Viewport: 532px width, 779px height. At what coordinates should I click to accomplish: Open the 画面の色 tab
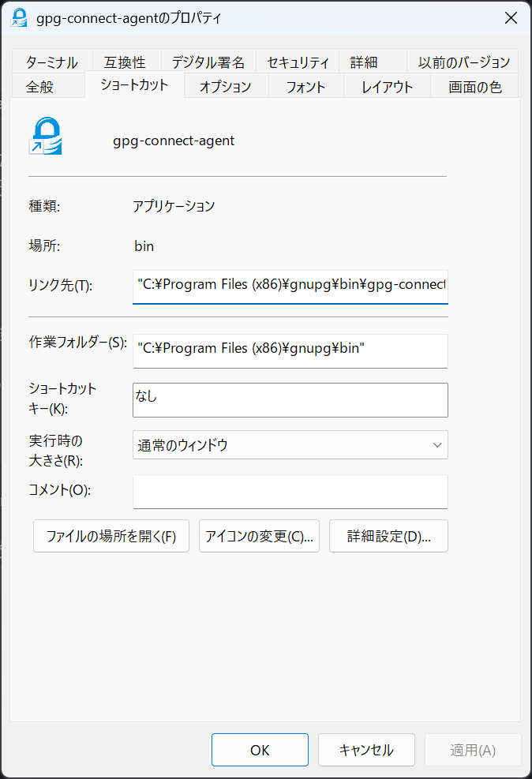click(x=474, y=87)
